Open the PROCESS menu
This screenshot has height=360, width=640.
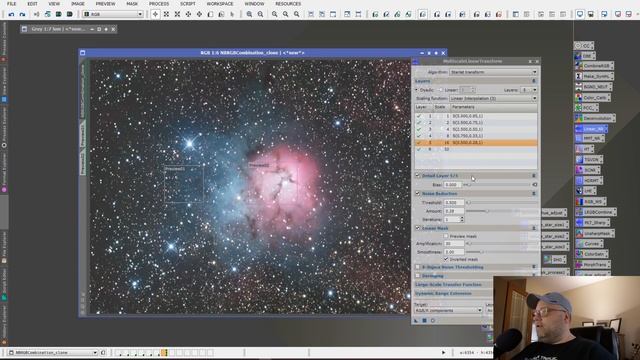(159, 4)
